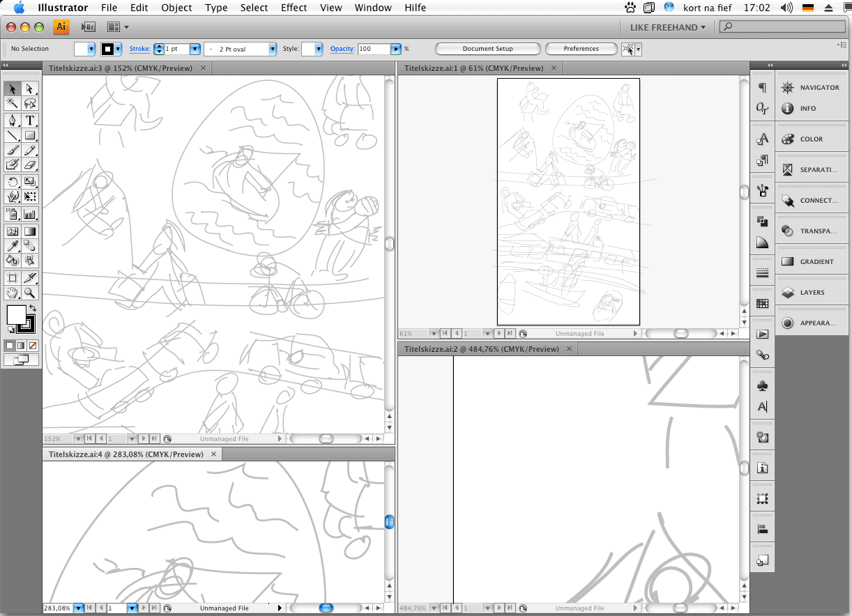Screen dimensions: 852x616
Task: Activate the Zoom magnifier tool
Action: (30, 293)
